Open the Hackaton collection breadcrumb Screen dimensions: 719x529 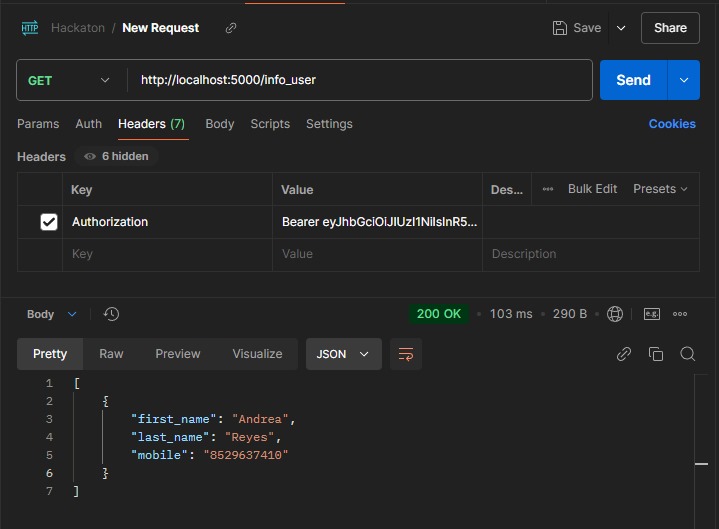[x=78, y=28]
